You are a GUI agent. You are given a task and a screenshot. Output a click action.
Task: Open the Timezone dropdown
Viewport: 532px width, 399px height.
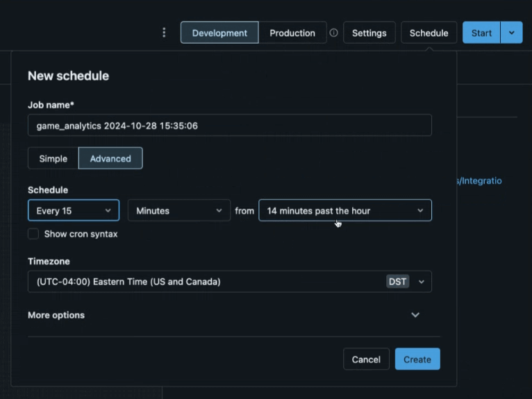[x=230, y=281]
